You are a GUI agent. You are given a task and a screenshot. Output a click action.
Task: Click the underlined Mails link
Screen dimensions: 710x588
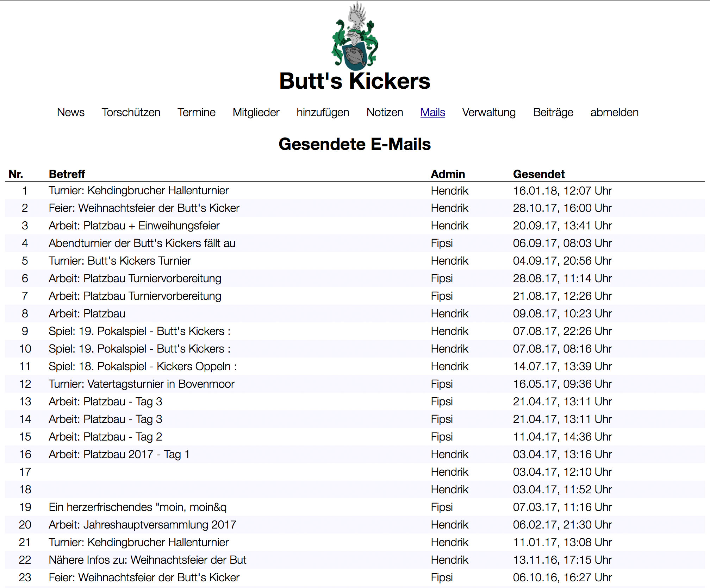click(x=432, y=112)
